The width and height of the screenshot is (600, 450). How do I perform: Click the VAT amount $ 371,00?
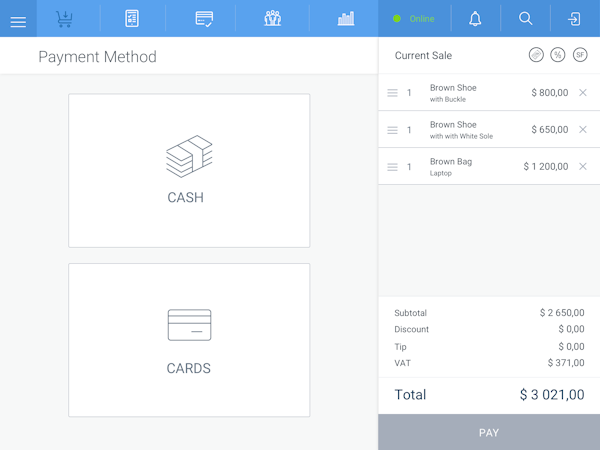click(x=566, y=363)
